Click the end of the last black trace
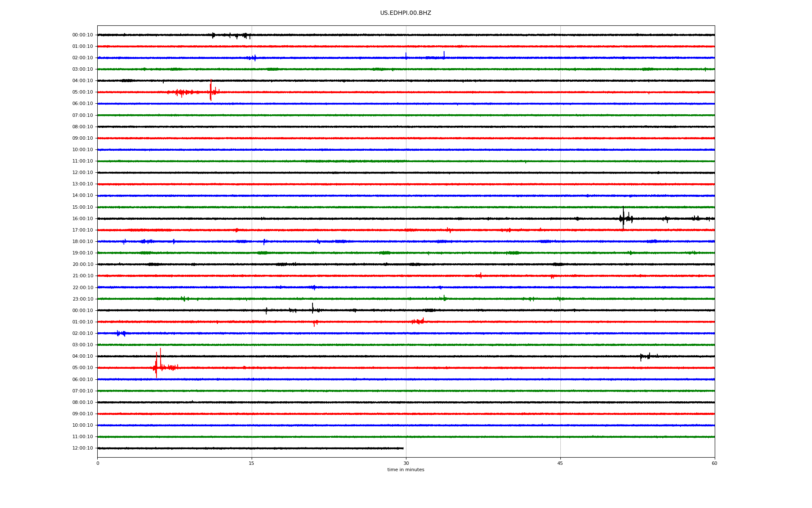 tap(403, 448)
